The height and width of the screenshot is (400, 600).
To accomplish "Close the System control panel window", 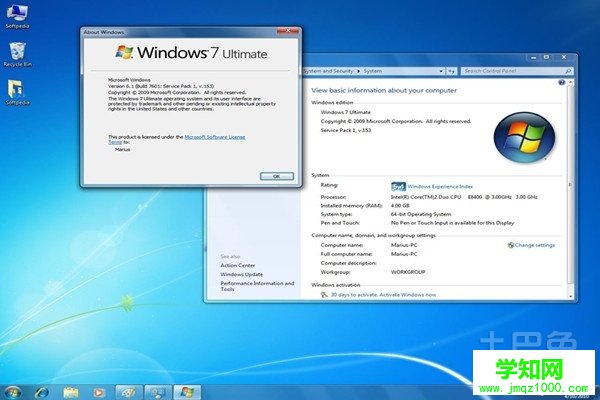I will (x=564, y=57).
